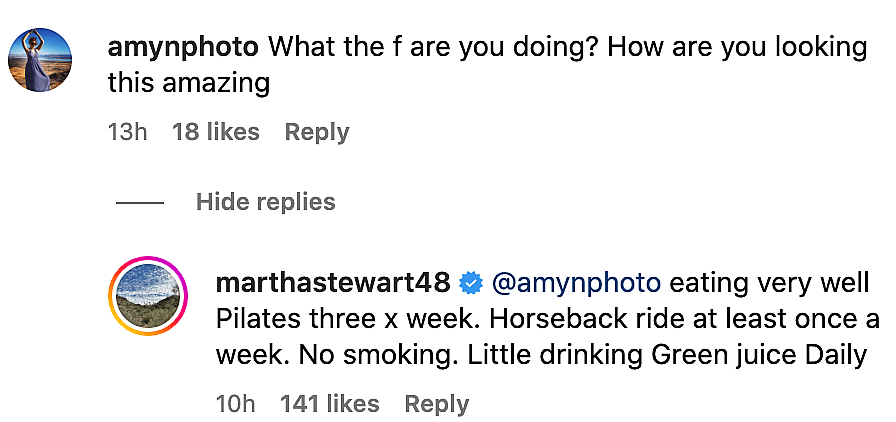Reply to amynphoto's comment
The width and height of the screenshot is (896, 422).
[x=317, y=132]
